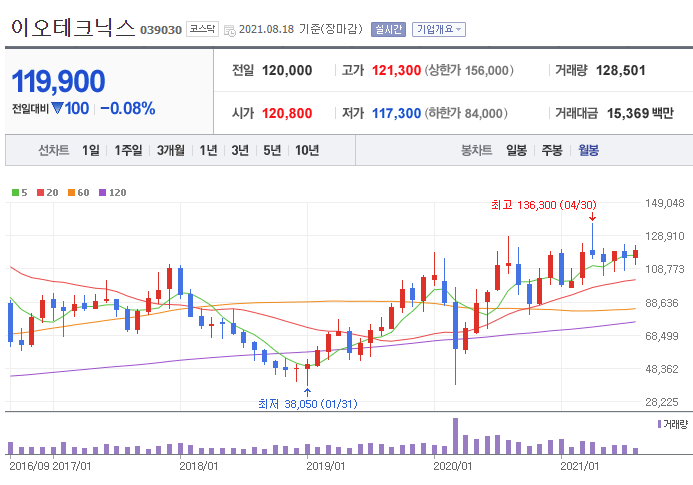
Task: Select the 3개월 line chart tab
Action: [171, 150]
